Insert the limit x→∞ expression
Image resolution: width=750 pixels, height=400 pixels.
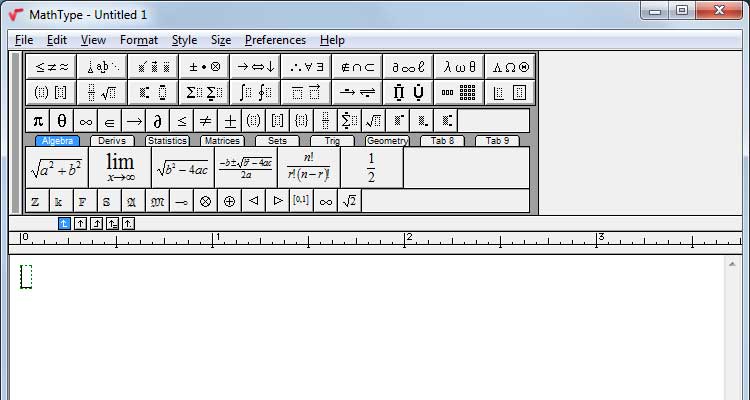tap(120, 167)
